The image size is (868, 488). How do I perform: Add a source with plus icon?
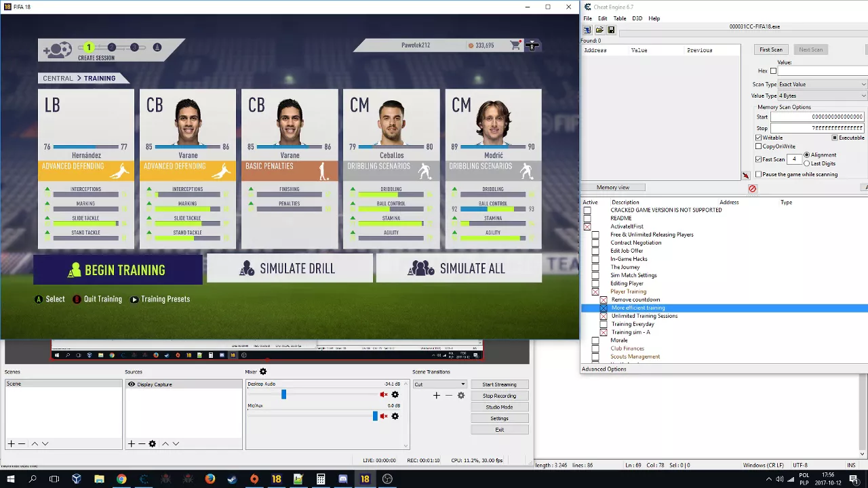pos(131,443)
